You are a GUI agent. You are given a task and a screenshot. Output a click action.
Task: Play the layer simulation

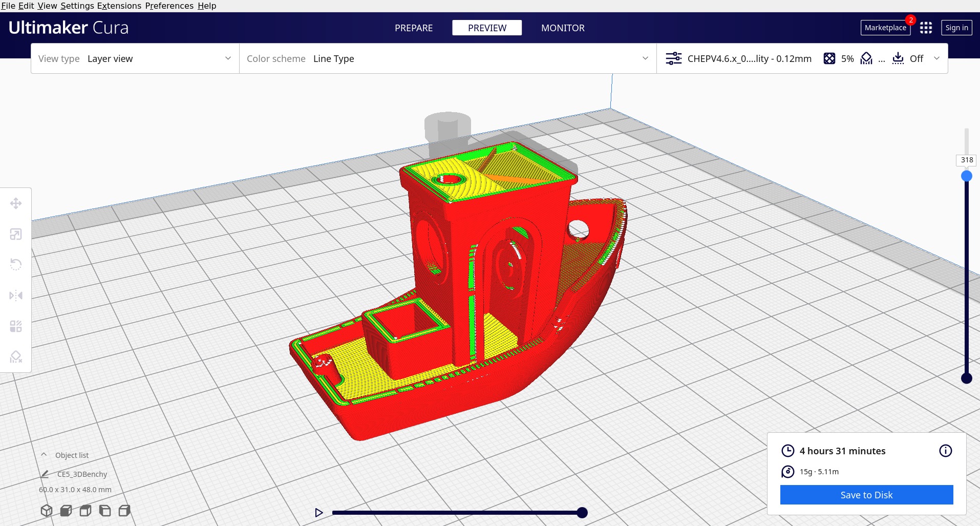click(x=318, y=513)
